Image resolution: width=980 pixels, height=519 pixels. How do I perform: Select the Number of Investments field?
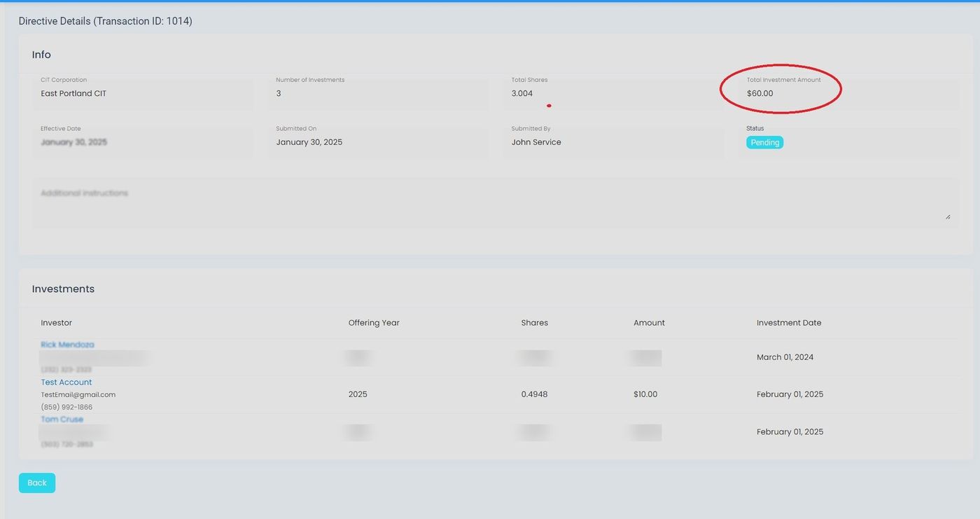click(378, 93)
